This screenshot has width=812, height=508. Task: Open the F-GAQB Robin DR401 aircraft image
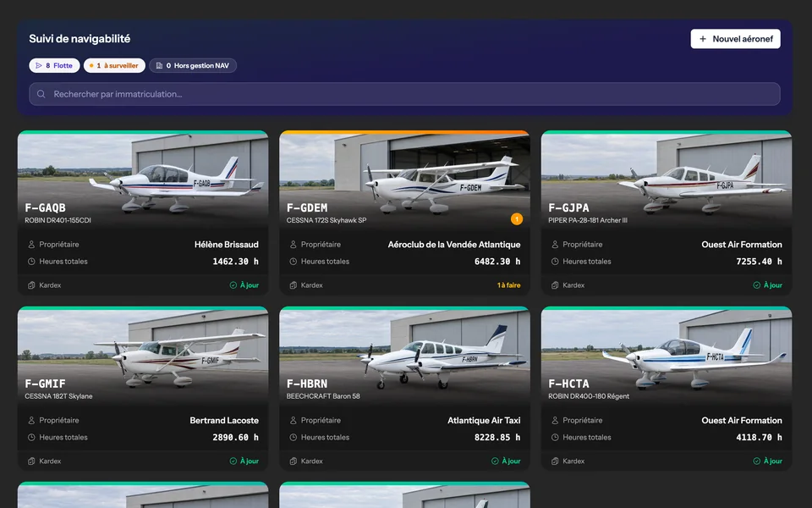(143, 179)
